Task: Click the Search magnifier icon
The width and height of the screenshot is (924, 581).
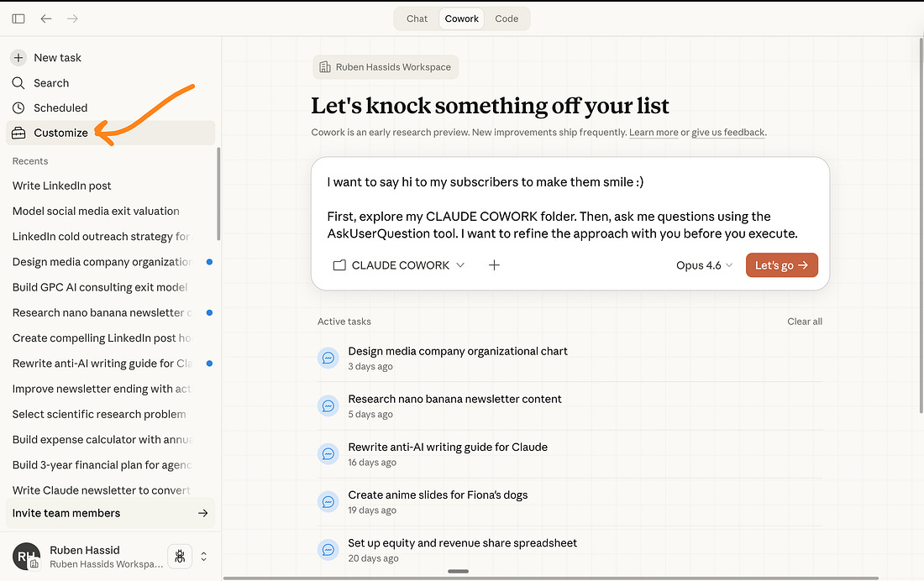Action: pyautogui.click(x=18, y=83)
